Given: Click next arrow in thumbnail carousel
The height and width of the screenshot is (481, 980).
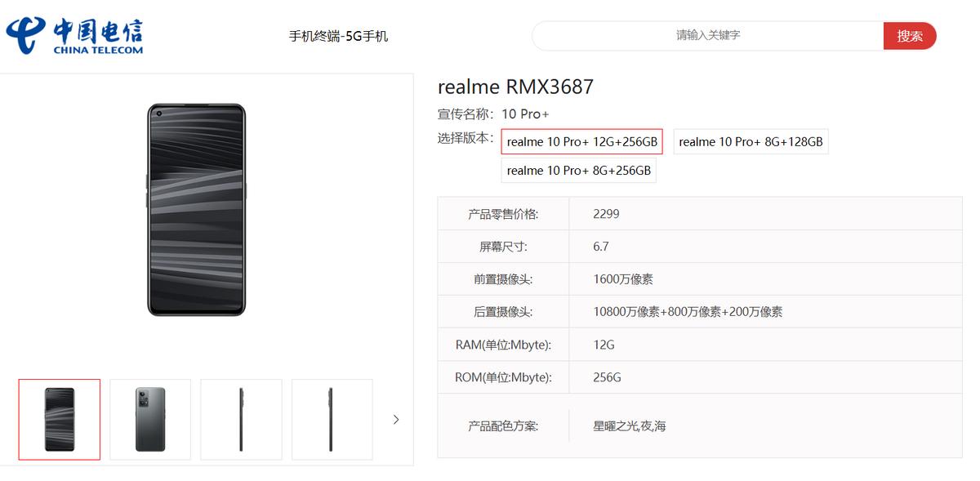Looking at the screenshot, I should point(396,419).
